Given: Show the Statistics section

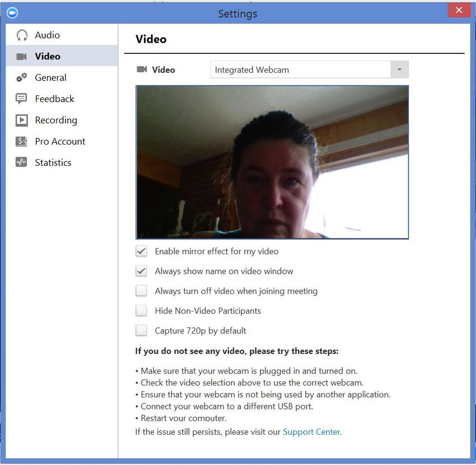Looking at the screenshot, I should [x=62, y=162].
